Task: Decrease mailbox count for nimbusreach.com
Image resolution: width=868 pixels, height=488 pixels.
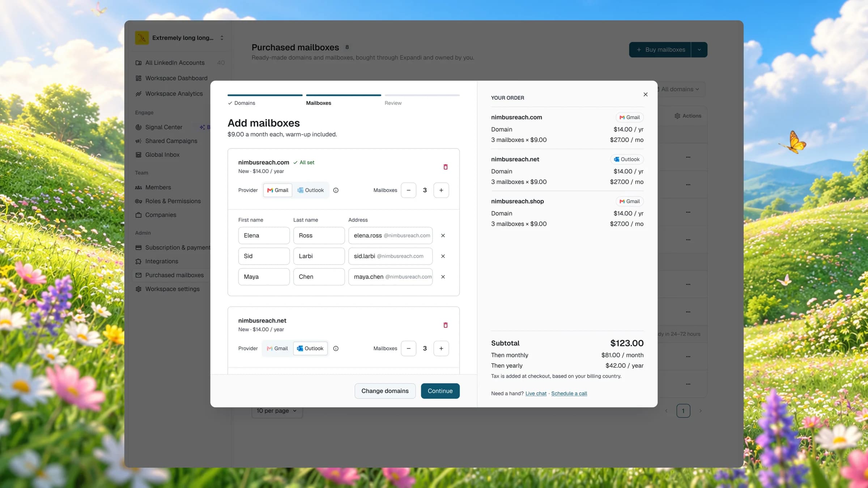Action: 409,190
